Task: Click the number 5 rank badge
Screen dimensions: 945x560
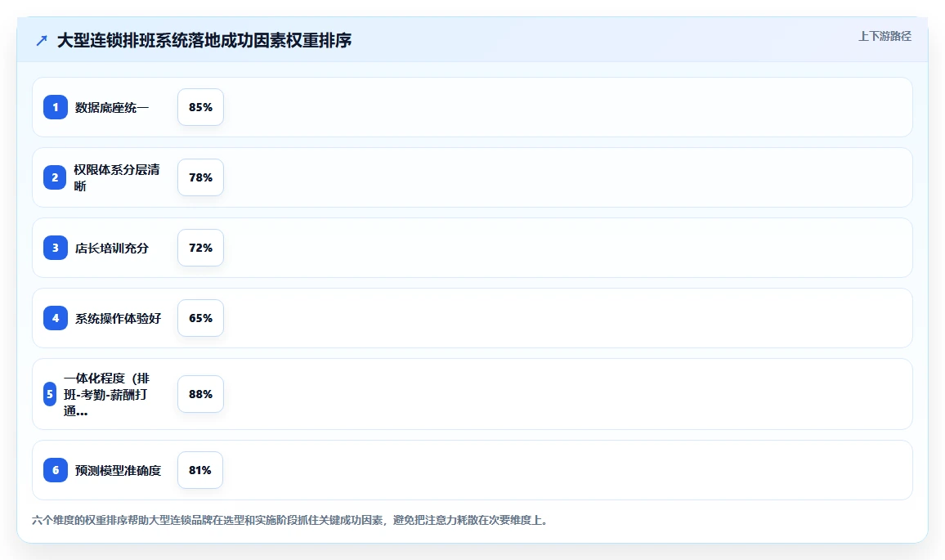Action: pyautogui.click(x=50, y=394)
